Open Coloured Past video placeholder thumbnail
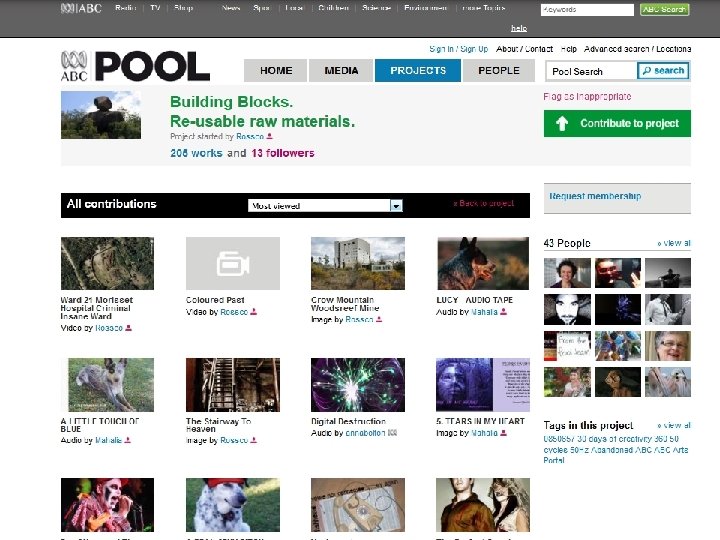Viewport: 720px width, 540px height. (x=233, y=264)
